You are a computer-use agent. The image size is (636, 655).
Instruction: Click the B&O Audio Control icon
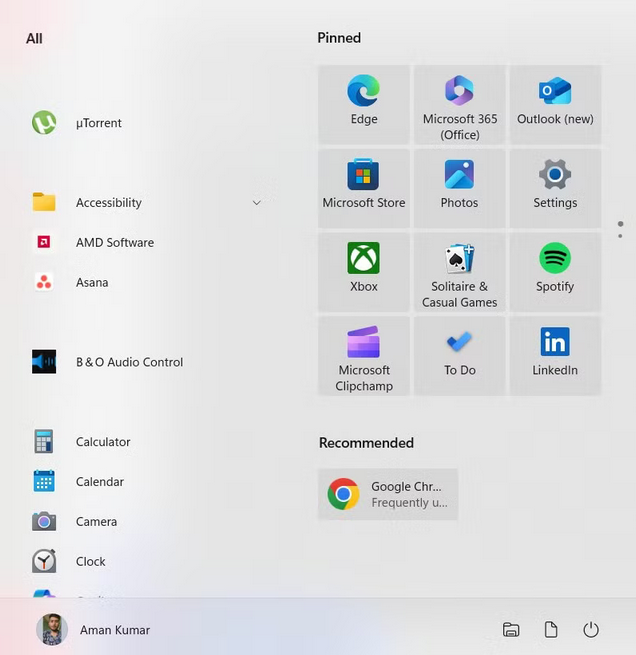(44, 361)
